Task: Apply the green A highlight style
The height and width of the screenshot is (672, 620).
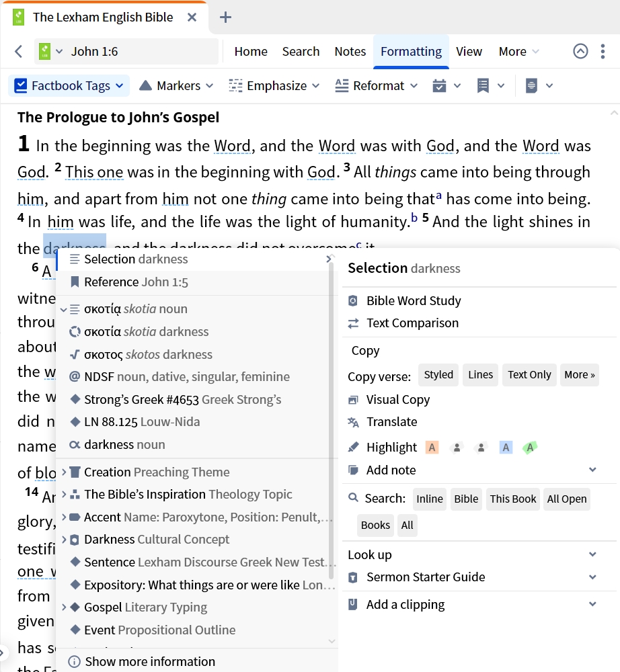Action: pos(531,448)
